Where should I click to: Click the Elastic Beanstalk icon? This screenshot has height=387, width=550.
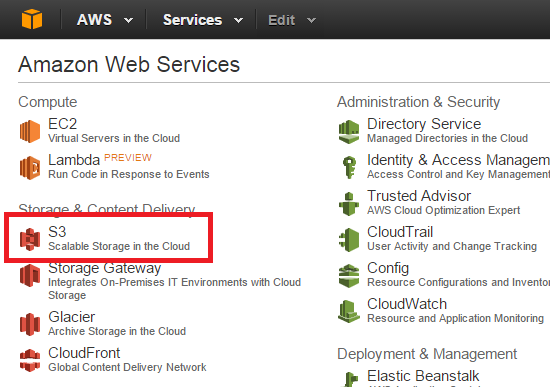tap(351, 380)
